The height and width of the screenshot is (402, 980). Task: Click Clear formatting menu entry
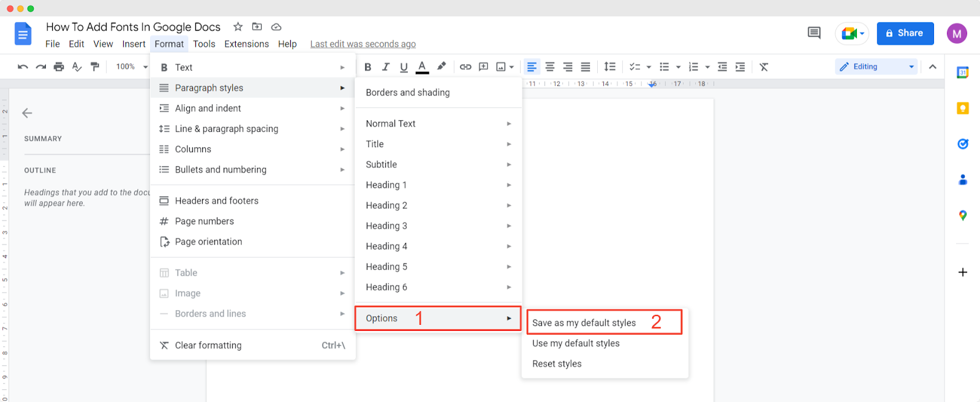(x=253, y=346)
